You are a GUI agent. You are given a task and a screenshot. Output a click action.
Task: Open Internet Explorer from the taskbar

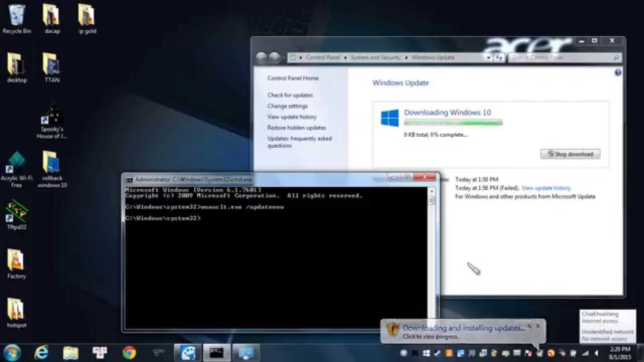[40, 352]
